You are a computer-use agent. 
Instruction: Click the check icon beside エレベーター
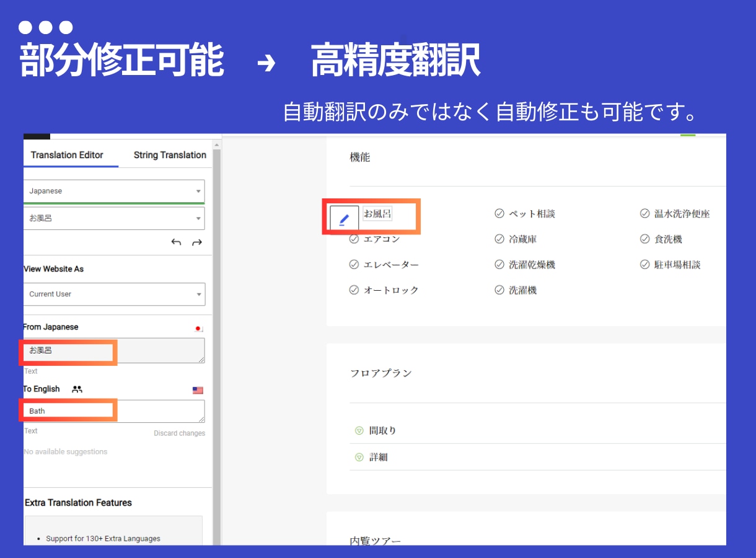(354, 264)
